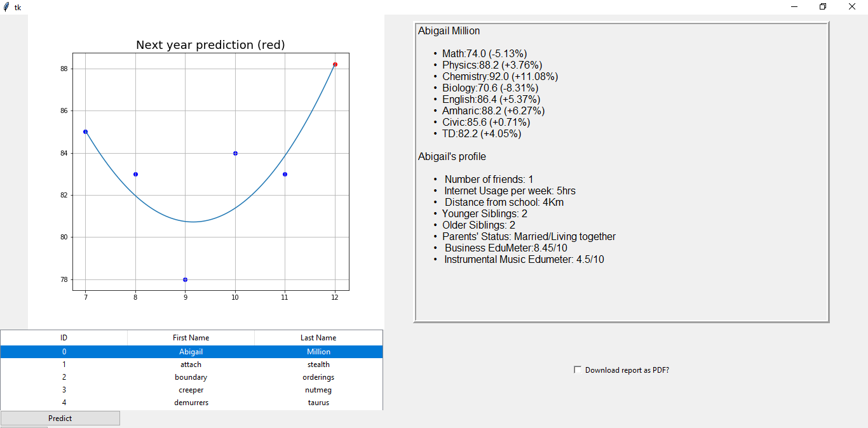Select the Abigail row in table

click(191, 352)
